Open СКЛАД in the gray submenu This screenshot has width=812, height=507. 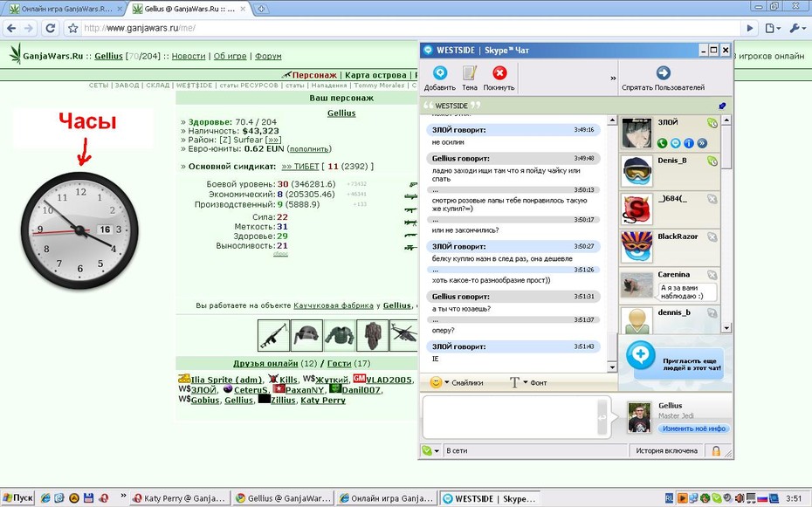pos(158,86)
